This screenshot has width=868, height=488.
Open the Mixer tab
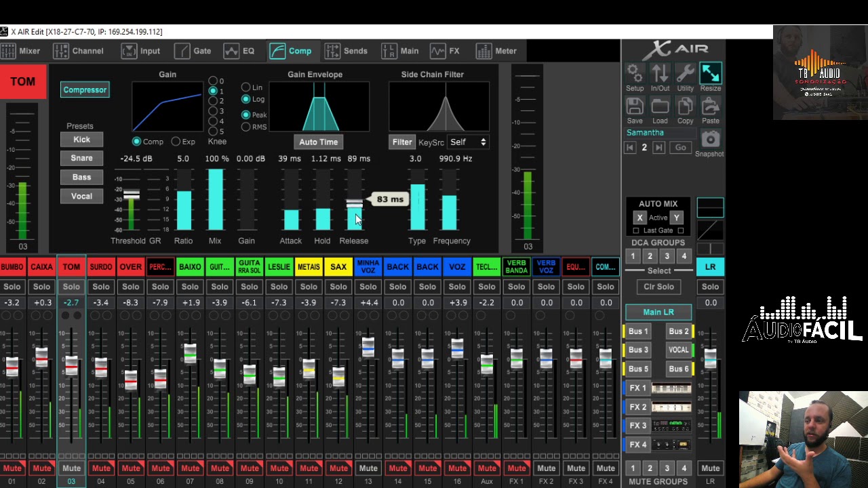[20, 51]
